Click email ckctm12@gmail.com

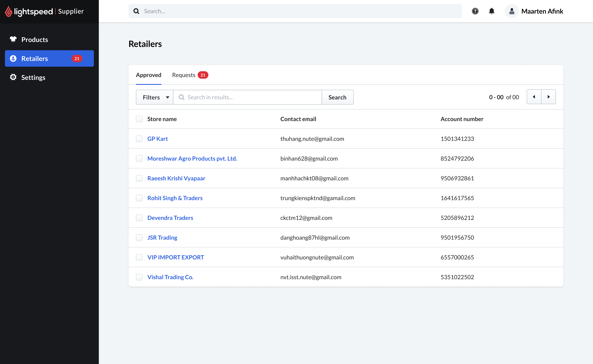[306, 218]
